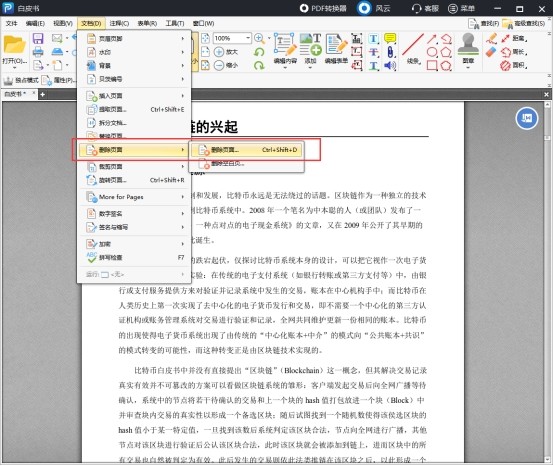Open the 注释(C) menu
The image size is (553, 466).
119,23
